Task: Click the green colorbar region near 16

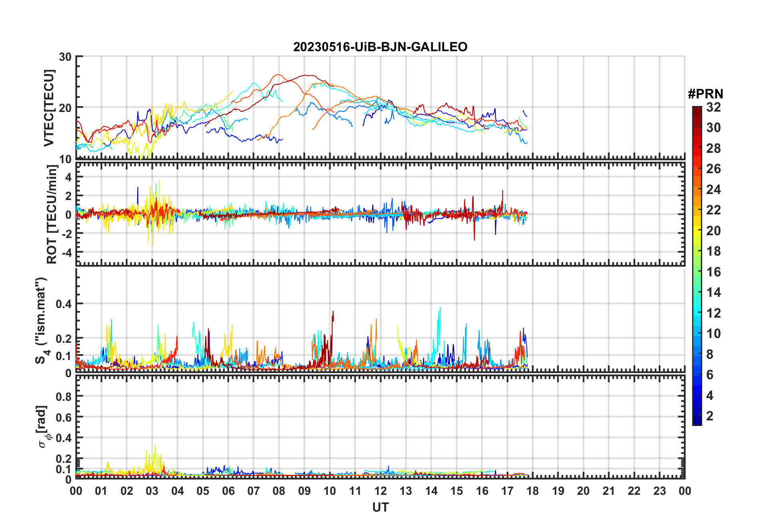Action: [x=697, y=272]
